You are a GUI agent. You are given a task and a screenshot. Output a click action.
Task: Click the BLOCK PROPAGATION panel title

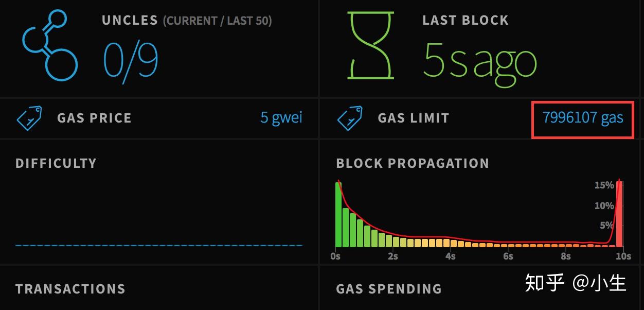coord(412,163)
